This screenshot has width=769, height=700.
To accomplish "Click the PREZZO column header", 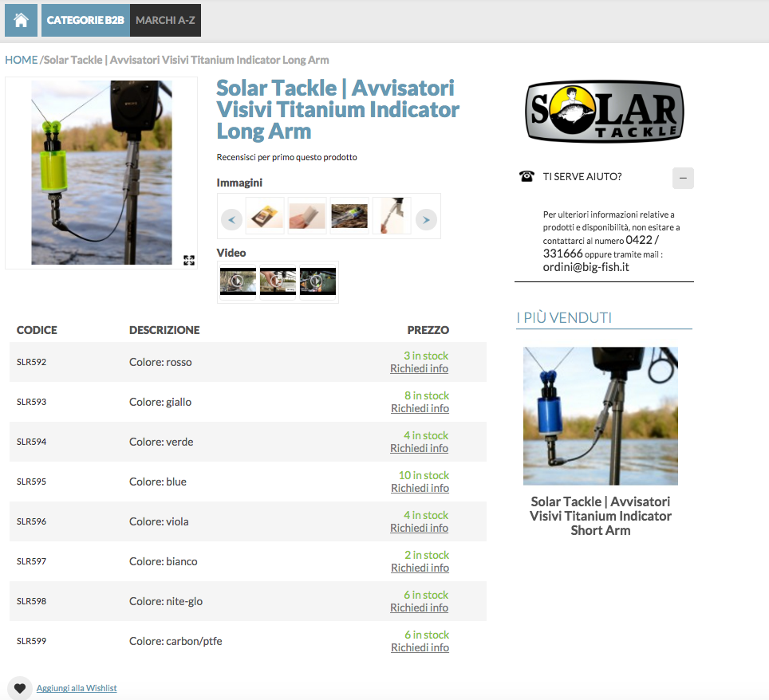I will (428, 330).
